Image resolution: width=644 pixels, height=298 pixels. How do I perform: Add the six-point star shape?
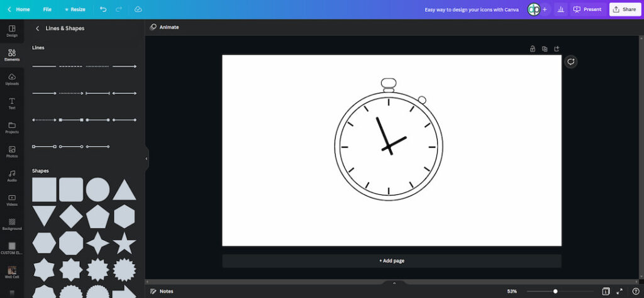pos(44,270)
